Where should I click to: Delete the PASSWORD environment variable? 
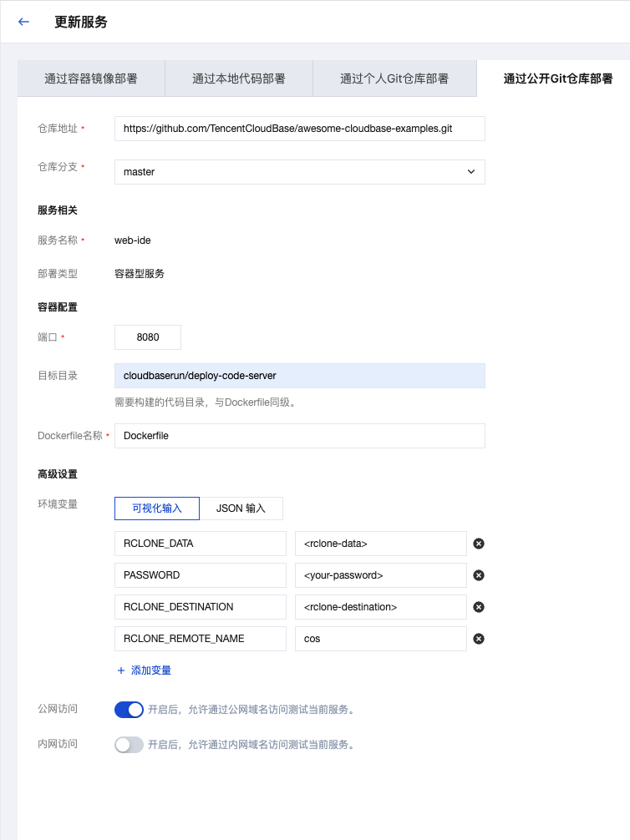click(478, 575)
